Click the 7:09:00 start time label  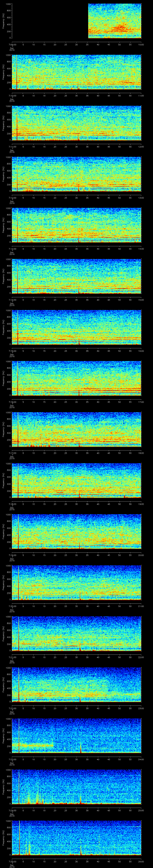point(12,44)
